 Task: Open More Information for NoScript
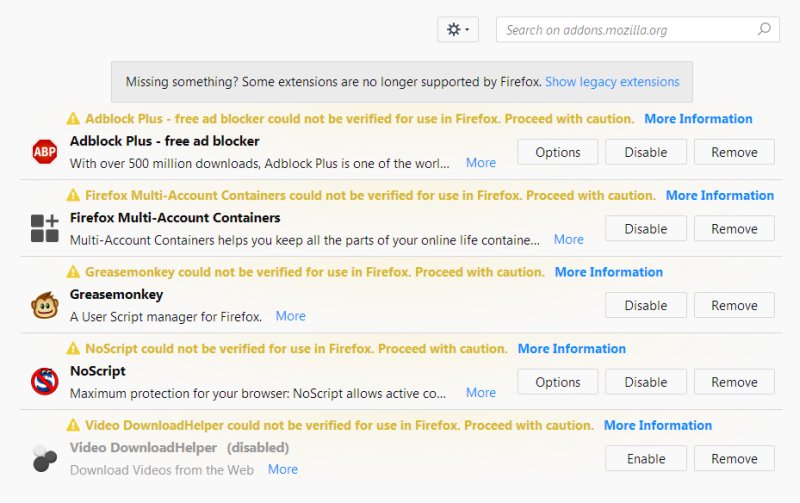571,348
